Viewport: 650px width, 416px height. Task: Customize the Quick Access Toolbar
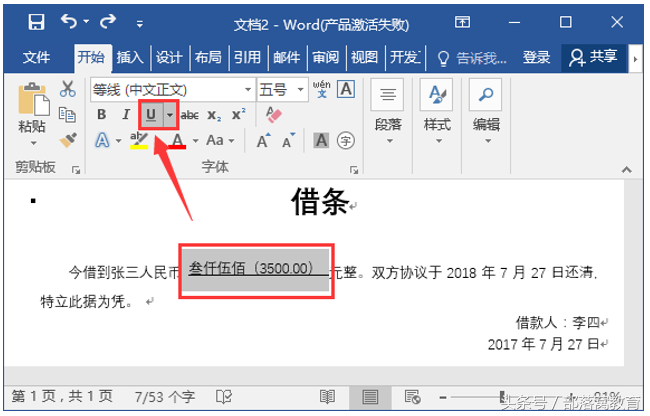coord(140,24)
